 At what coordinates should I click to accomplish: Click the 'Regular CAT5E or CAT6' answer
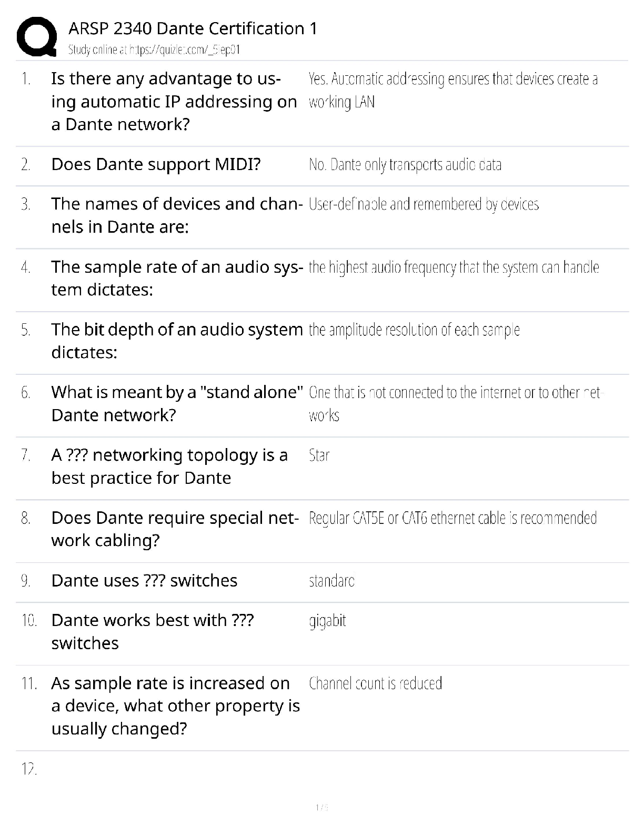click(452, 518)
